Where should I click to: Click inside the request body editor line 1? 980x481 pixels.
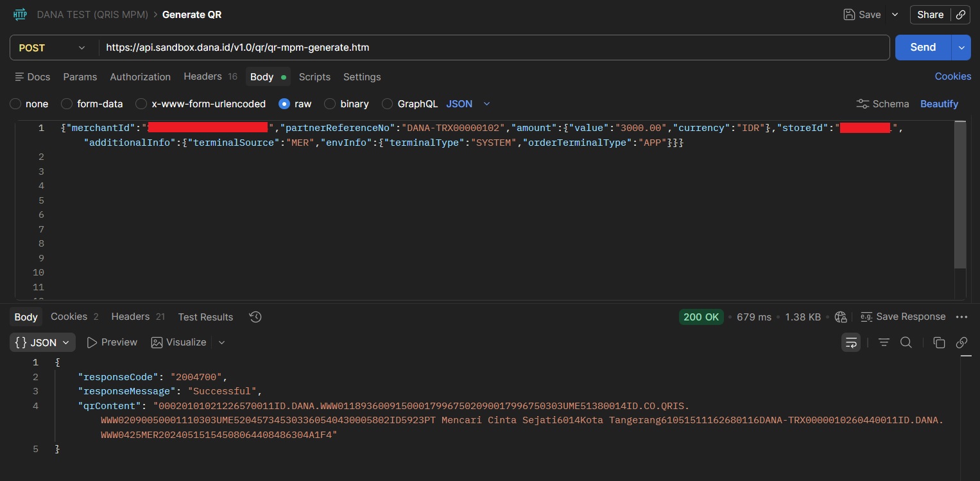482,128
